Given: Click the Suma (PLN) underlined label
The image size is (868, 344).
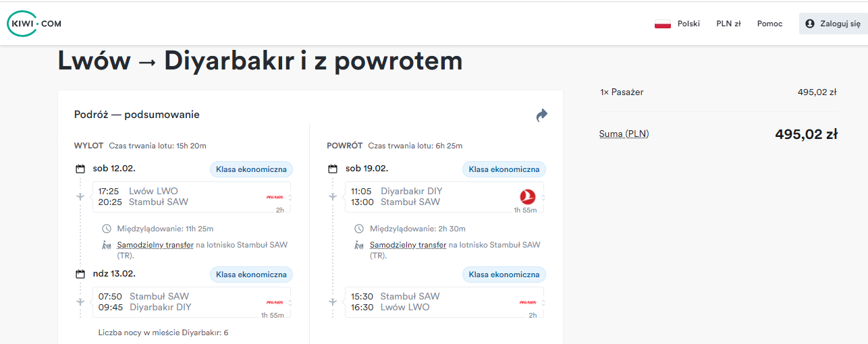Looking at the screenshot, I should pos(624,134).
